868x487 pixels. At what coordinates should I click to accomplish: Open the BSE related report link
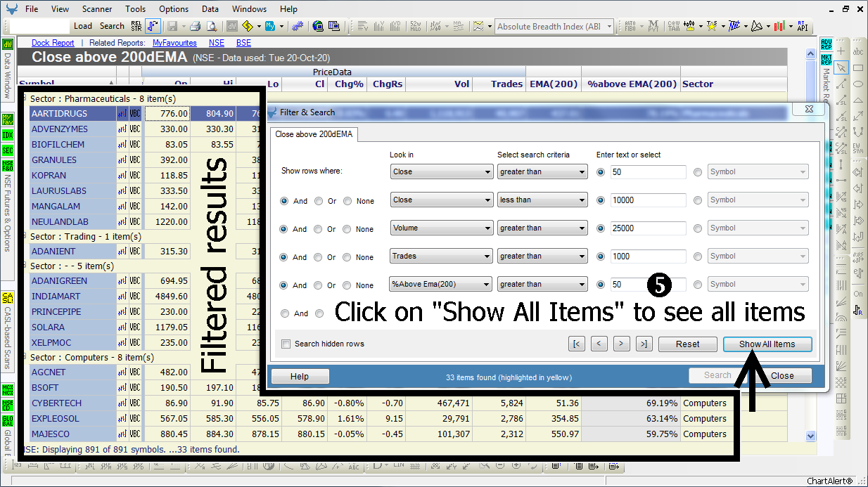click(x=243, y=43)
